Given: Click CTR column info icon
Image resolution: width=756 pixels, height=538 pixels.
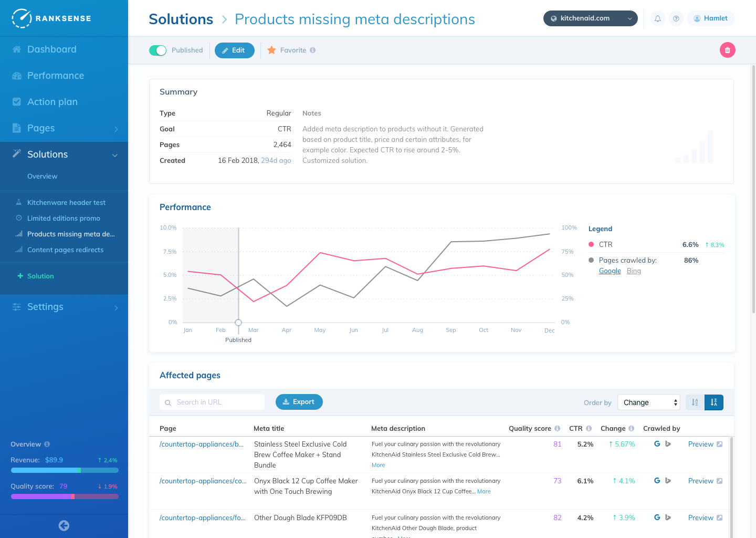Looking at the screenshot, I should (589, 428).
